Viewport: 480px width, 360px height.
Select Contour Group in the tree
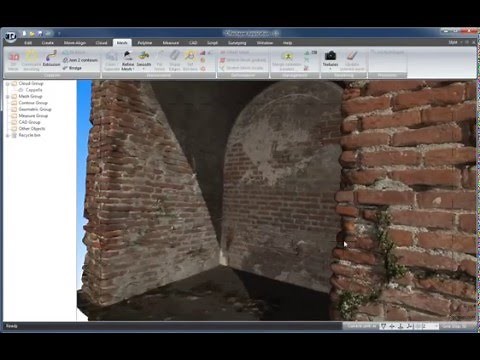(33, 103)
